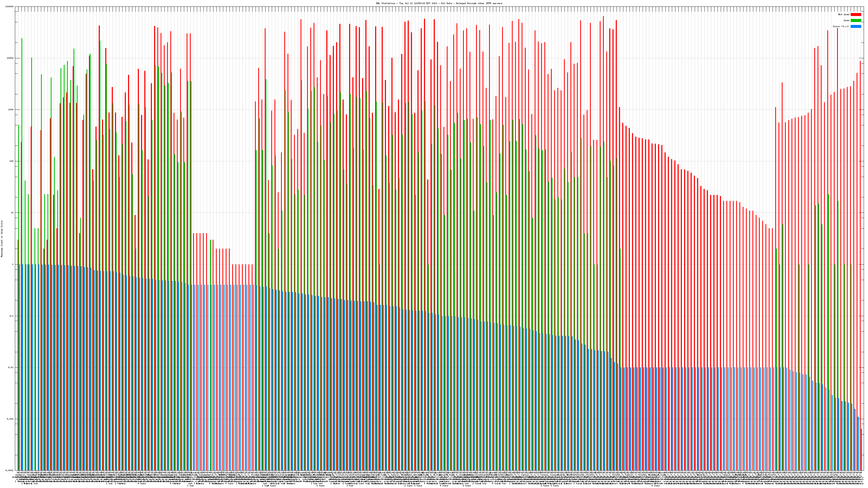
Task: Click the 100 y-axis tick label
Action: click(12, 161)
